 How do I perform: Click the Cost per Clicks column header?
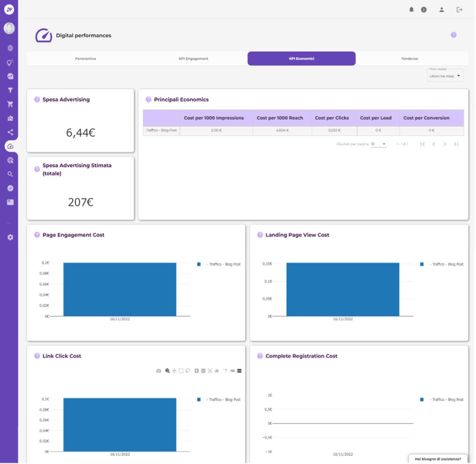(x=332, y=118)
